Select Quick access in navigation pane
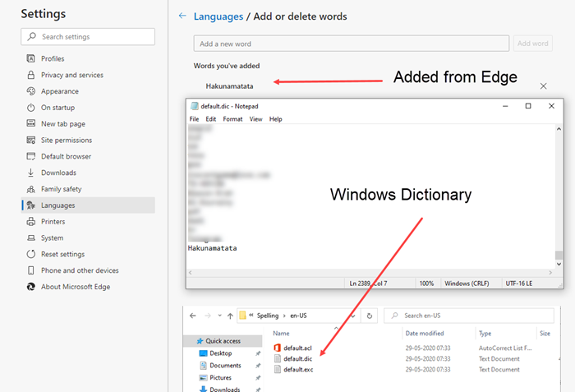This screenshot has height=392, width=575. coord(223,341)
